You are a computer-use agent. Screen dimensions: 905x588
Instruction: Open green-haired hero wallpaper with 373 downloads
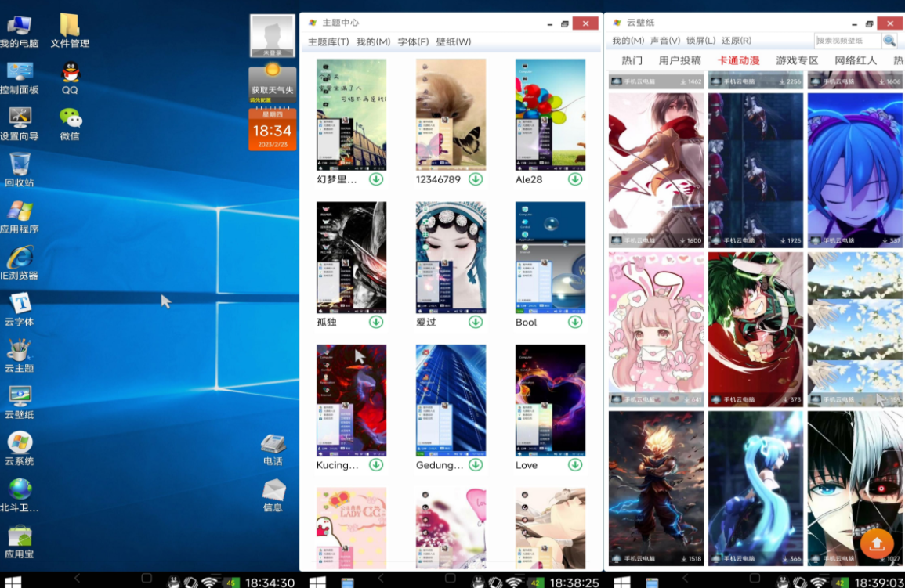click(755, 329)
